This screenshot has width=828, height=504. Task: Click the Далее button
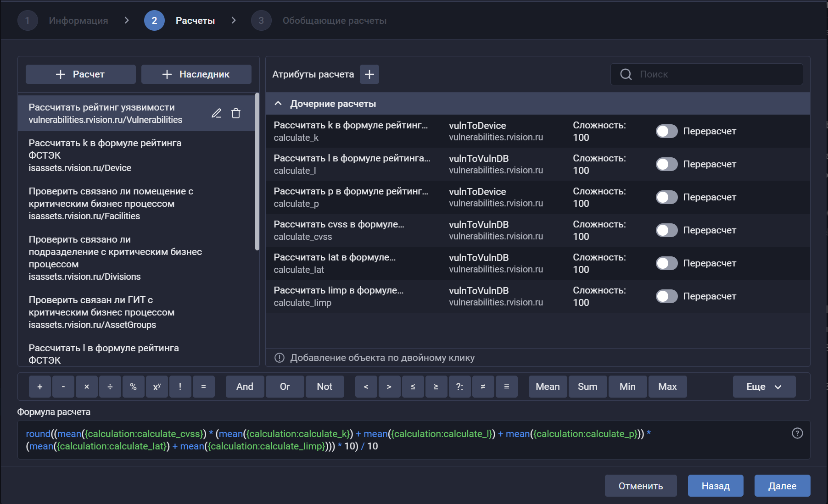tap(782, 486)
